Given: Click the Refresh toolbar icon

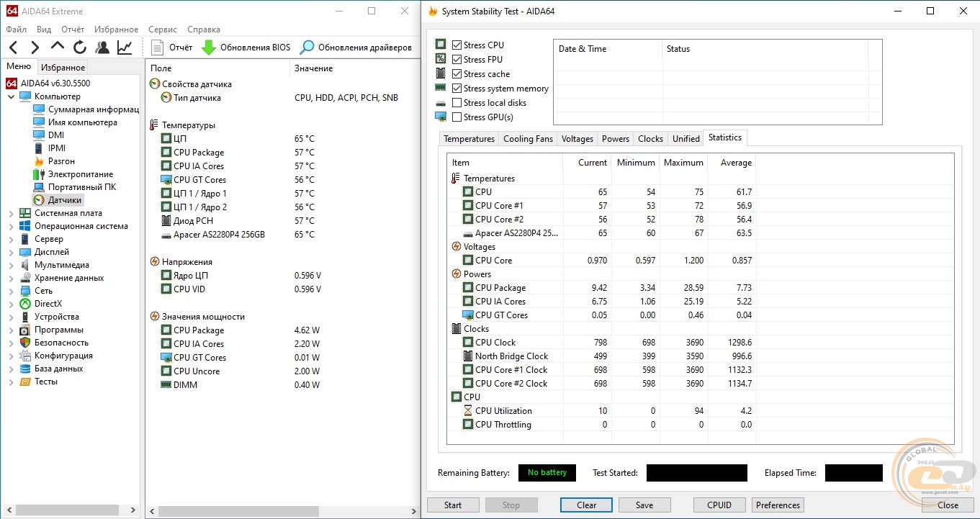Looking at the screenshot, I should (x=80, y=48).
